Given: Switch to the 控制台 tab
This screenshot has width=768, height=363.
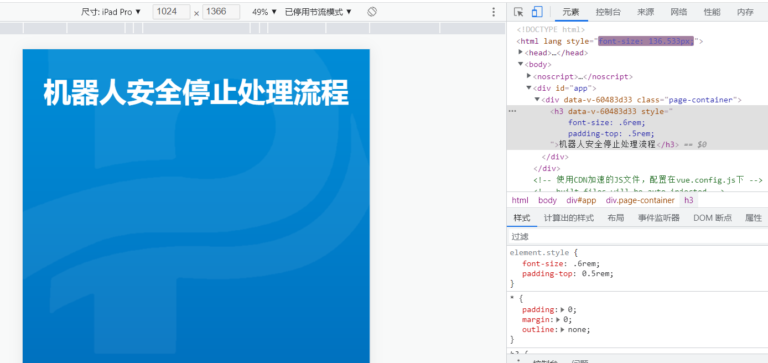Looking at the screenshot, I should pyautogui.click(x=608, y=12).
